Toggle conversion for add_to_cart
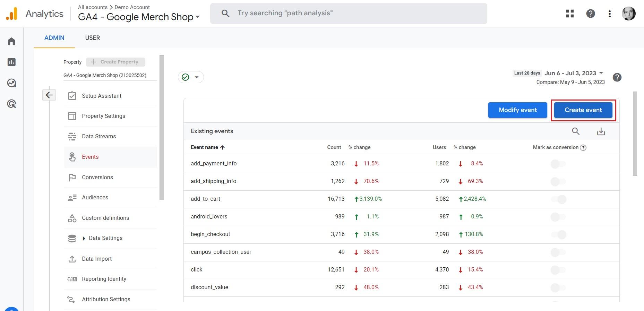 pos(558,199)
